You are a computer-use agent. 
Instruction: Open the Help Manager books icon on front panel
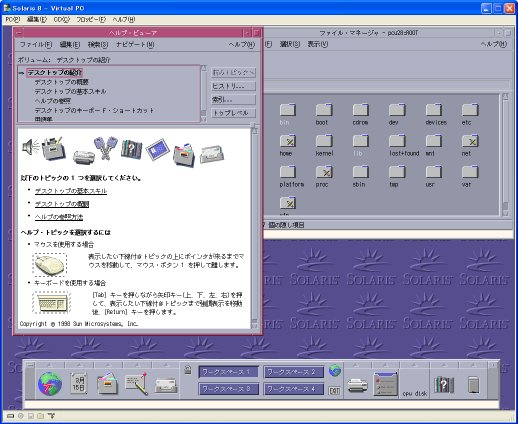(x=444, y=385)
